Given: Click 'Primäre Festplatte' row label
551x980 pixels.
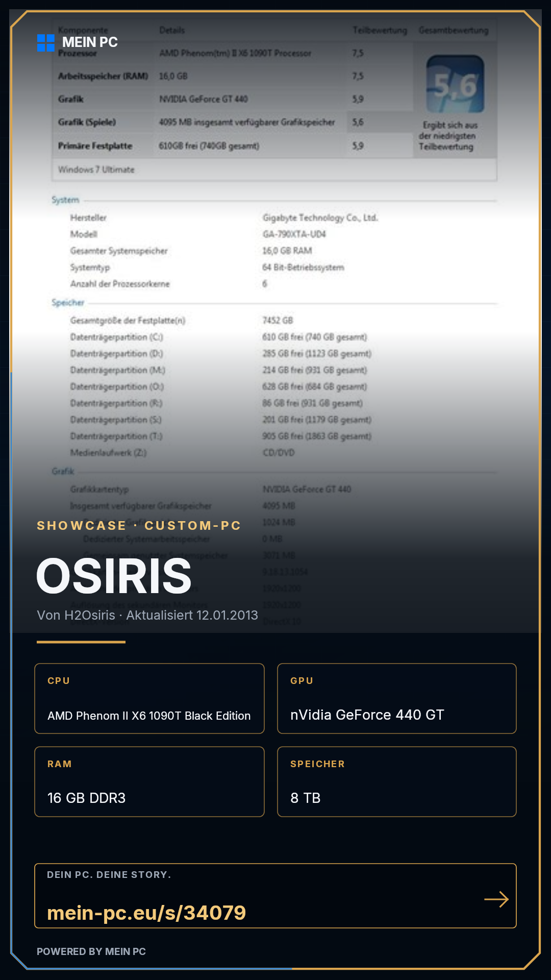Looking at the screenshot, I should (95, 146).
